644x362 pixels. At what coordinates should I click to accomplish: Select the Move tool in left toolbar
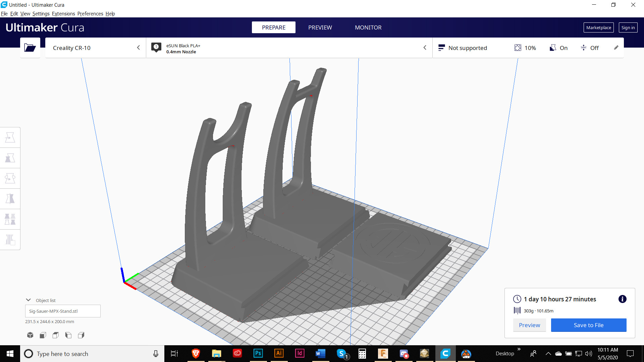[10, 138]
